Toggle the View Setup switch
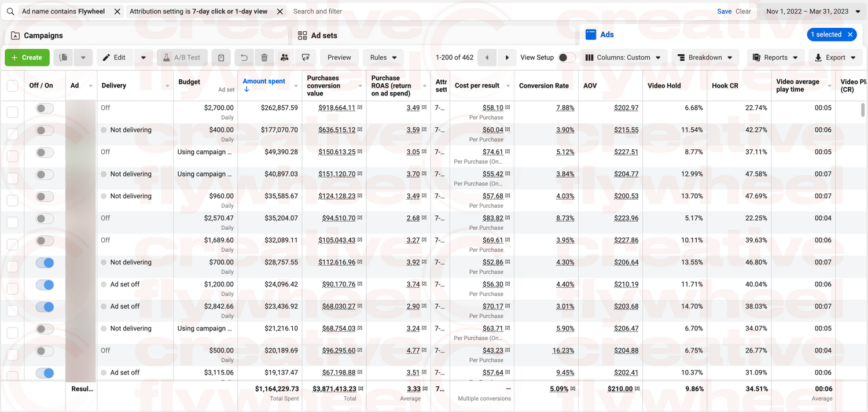The height and width of the screenshot is (412, 868). tap(567, 57)
